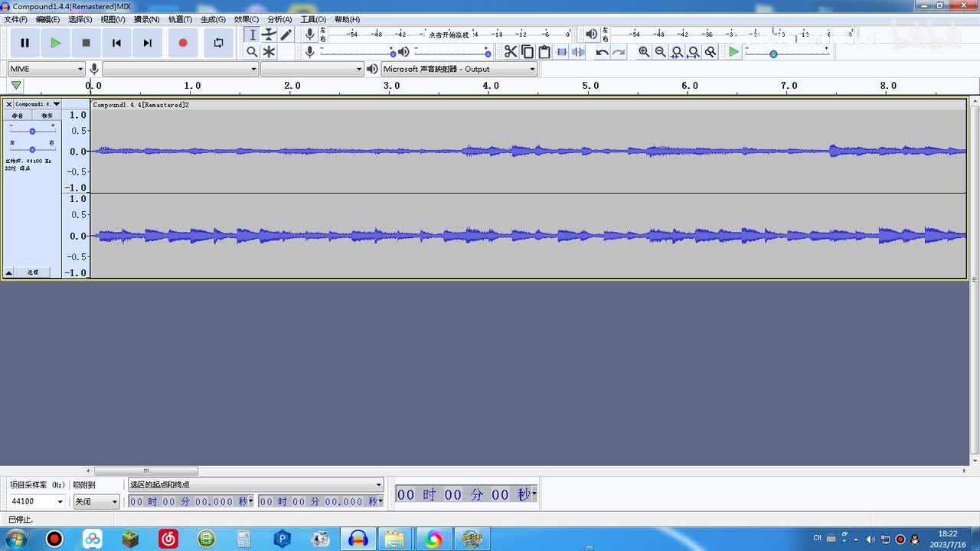The width and height of the screenshot is (980, 551).
Task: Select the Envelope tool
Action: 269,34
